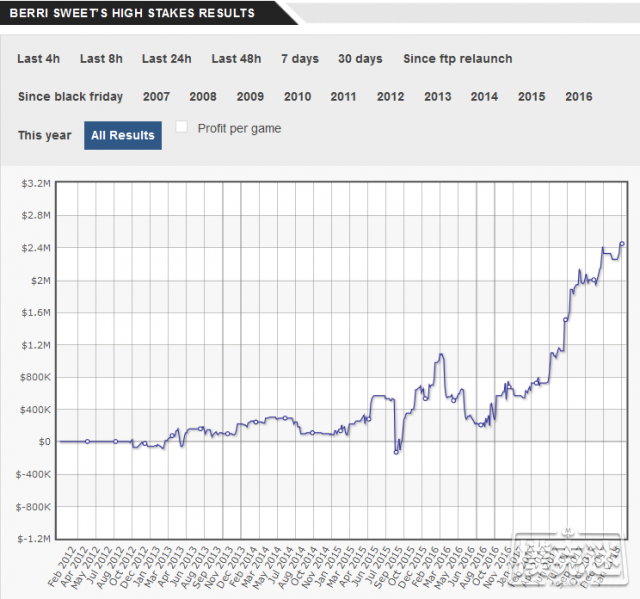Click the $-800K axis label

pyautogui.click(x=33, y=507)
